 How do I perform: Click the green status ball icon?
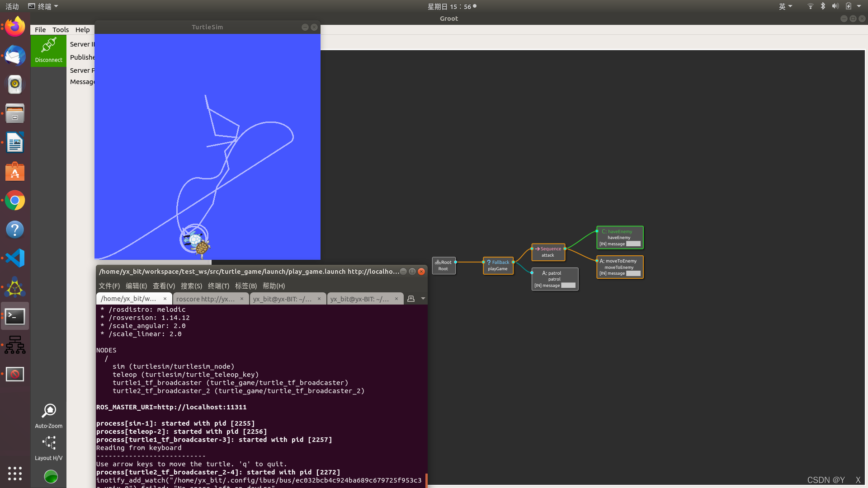[51, 476]
